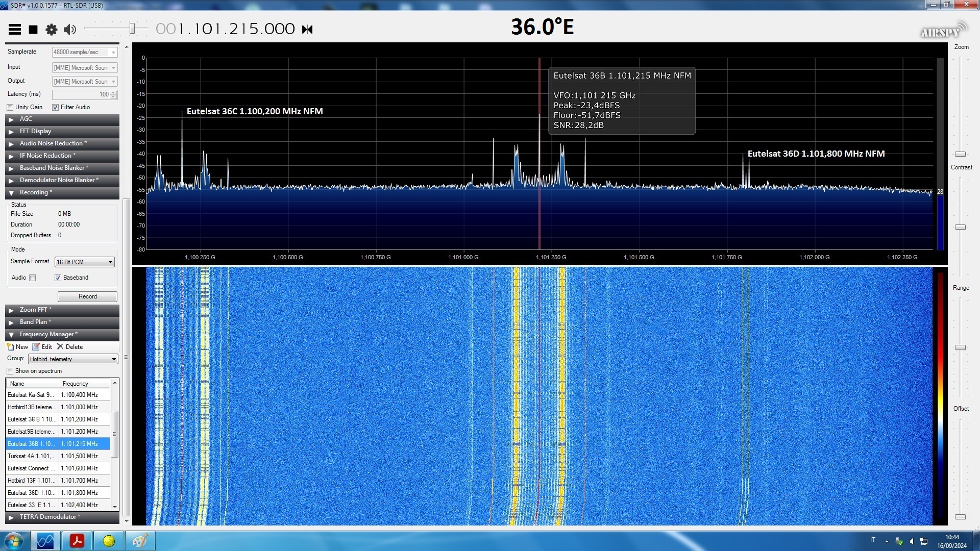This screenshot has width=980, height=551.
Task: Open Paint from the taskbar
Action: [x=140, y=541]
